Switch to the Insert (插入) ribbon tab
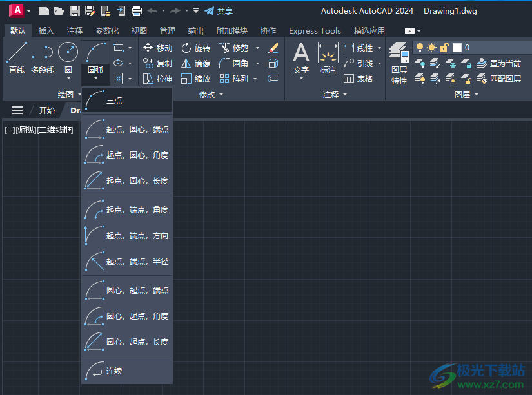The height and width of the screenshot is (395, 532). point(46,31)
